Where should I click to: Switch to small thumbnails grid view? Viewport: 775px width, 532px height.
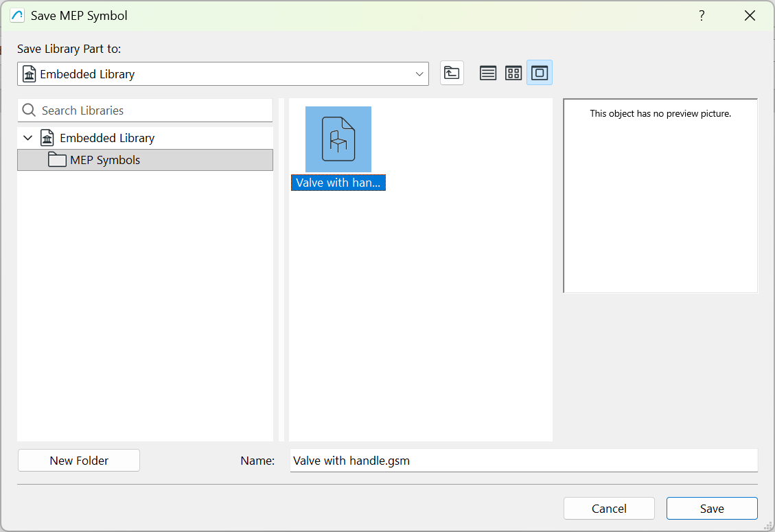pyautogui.click(x=513, y=73)
